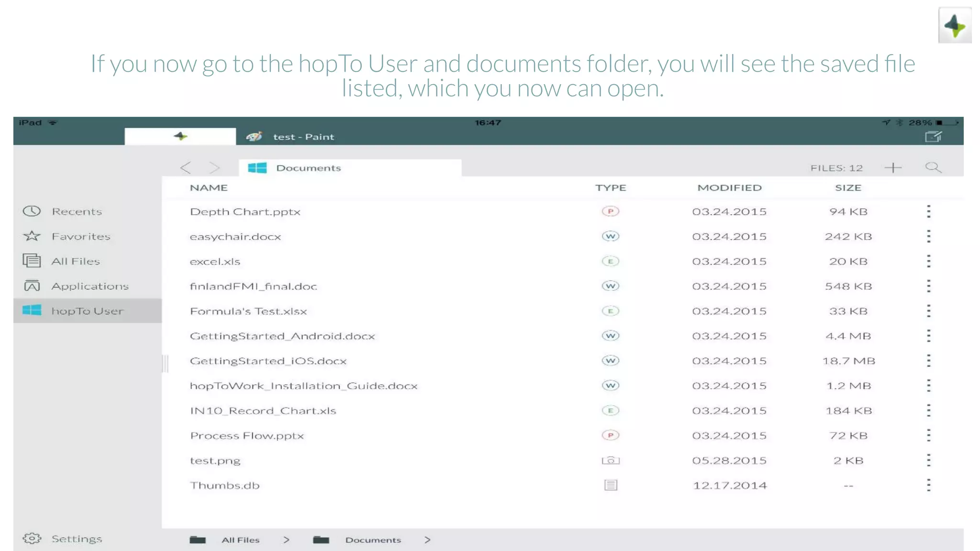Sort by the SIZE column header
980x551 pixels.
[848, 187]
